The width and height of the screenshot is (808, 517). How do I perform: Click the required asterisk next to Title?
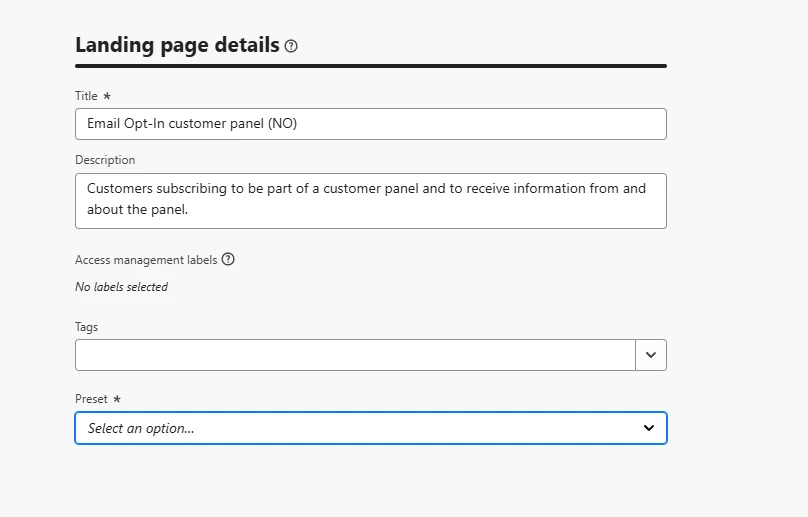[107, 96]
